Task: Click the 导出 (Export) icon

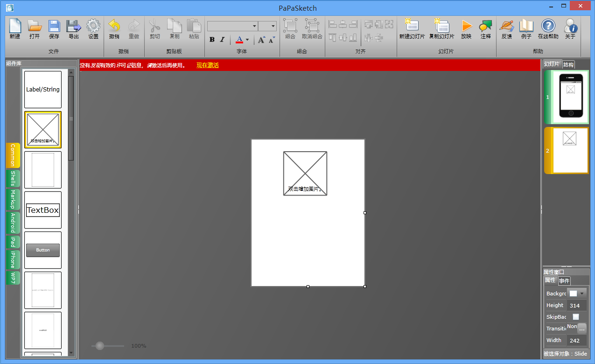Action: pos(74,26)
